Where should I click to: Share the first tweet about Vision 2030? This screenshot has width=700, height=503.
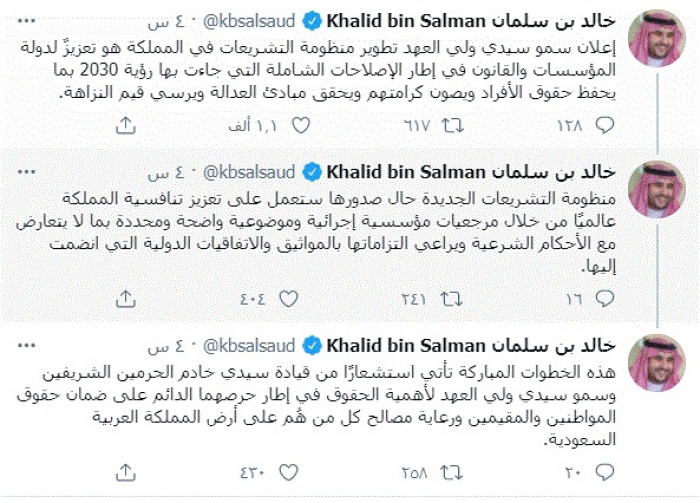click(x=127, y=124)
